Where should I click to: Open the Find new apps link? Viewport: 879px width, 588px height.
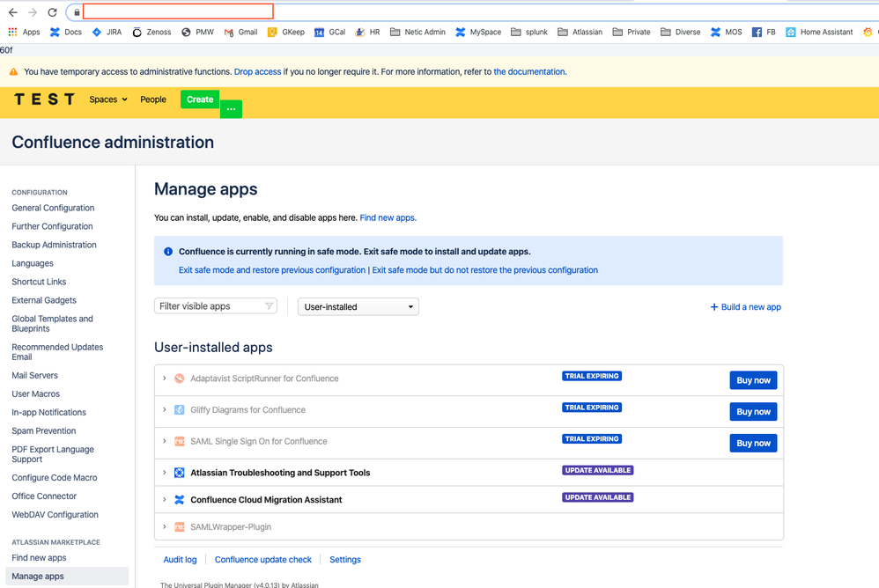[x=388, y=217]
